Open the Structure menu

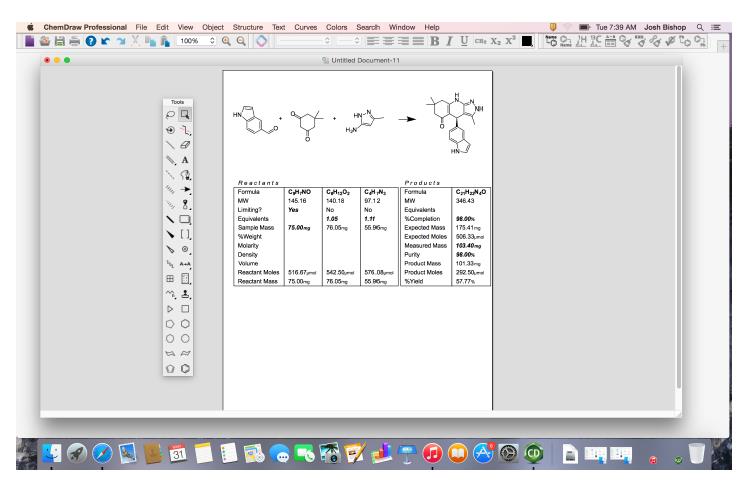point(247,27)
